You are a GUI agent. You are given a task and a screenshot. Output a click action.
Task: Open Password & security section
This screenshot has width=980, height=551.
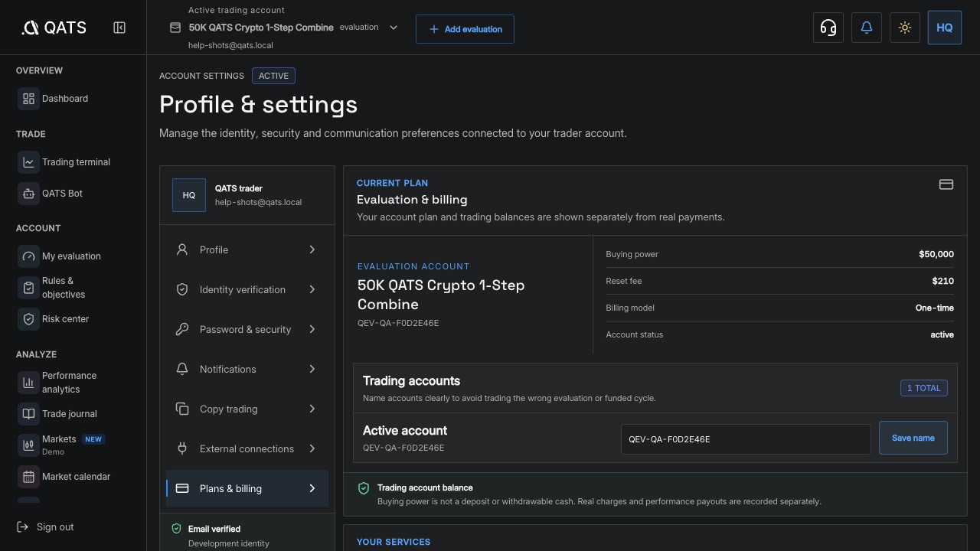tap(247, 329)
